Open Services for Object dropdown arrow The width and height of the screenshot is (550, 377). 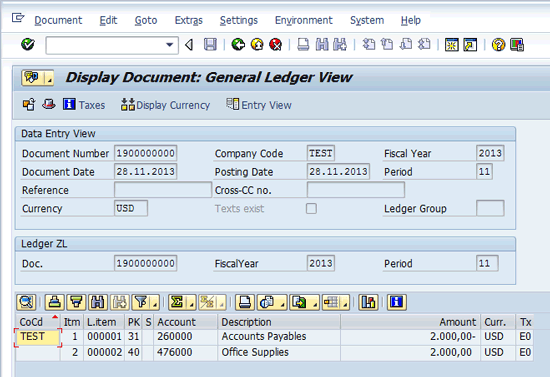pos(49,78)
